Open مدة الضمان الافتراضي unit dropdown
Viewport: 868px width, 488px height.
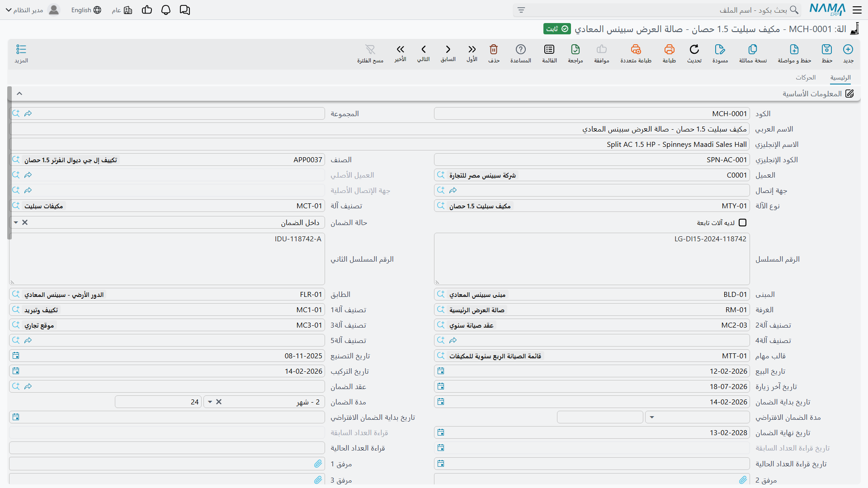pyautogui.click(x=652, y=417)
